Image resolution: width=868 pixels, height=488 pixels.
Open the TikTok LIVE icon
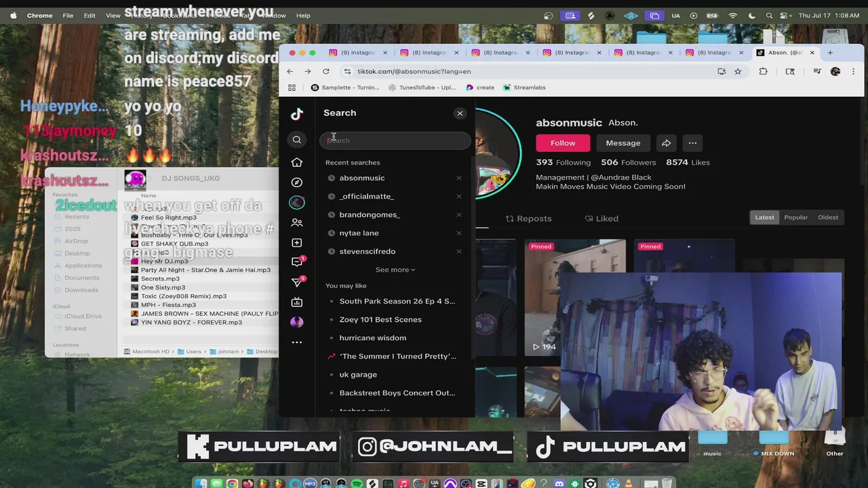pyautogui.click(x=297, y=302)
